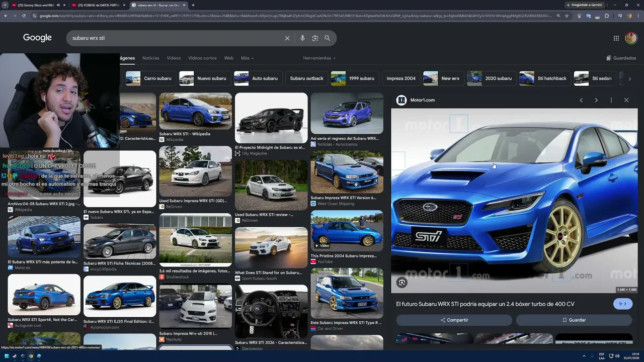Go to the previous image in preview

tap(581, 100)
